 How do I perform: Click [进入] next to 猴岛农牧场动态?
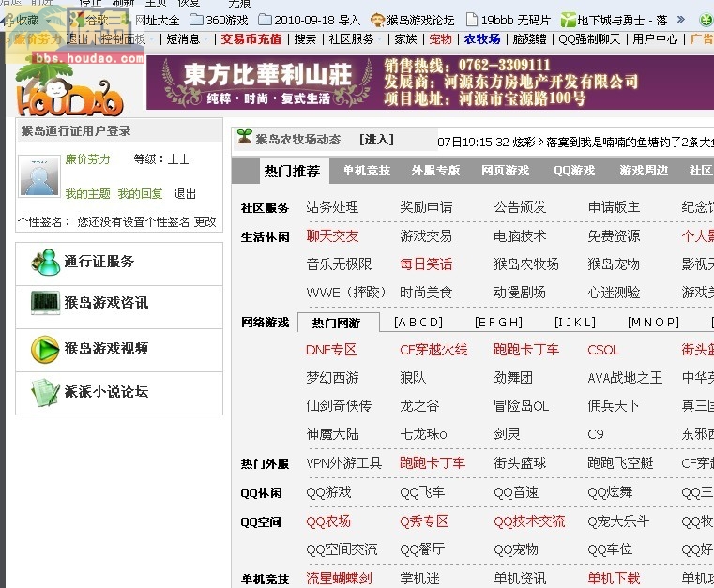[x=376, y=140]
